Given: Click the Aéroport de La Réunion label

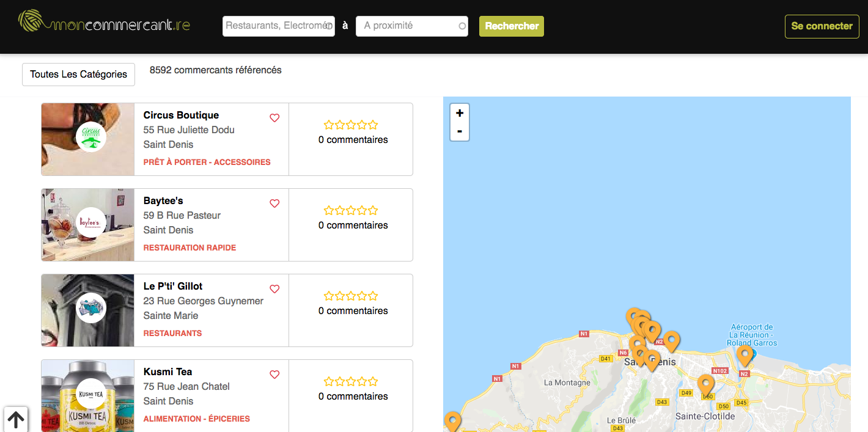Looking at the screenshot, I should (752, 335).
